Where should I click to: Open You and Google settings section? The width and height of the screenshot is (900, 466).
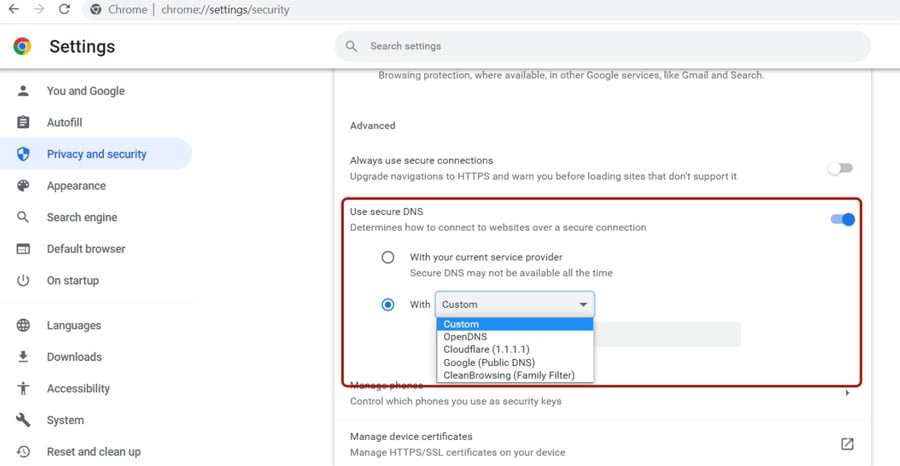pos(96,91)
